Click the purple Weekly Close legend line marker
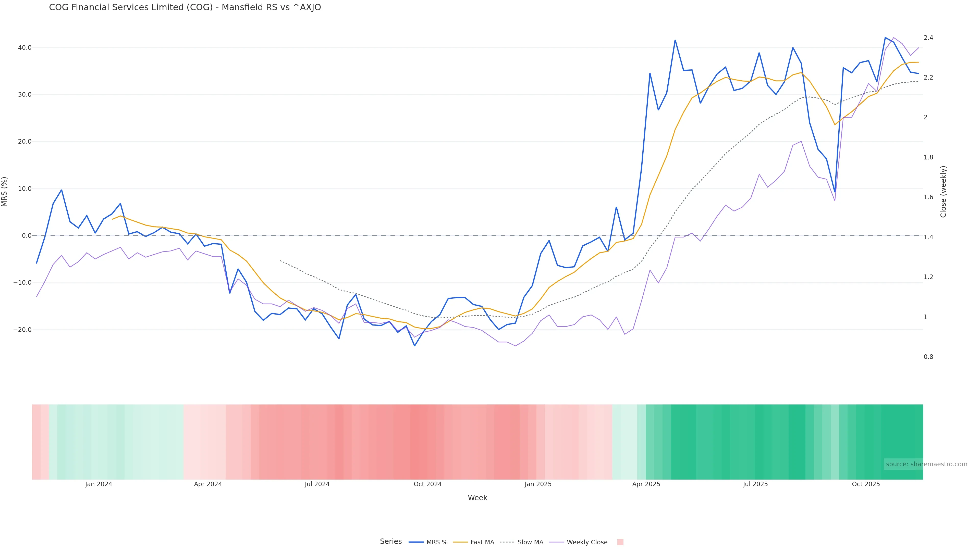Viewport: 980px width, 551px height. [x=557, y=542]
